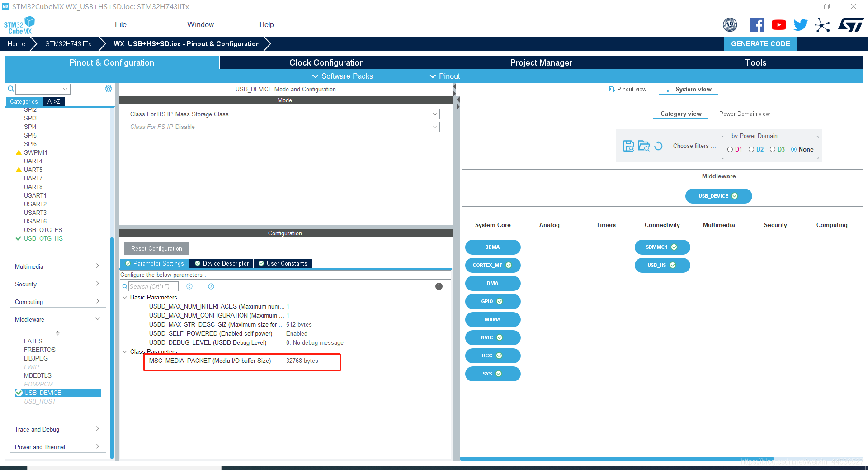Toggle the USB_DEVICE green check in middleware list
The height and width of the screenshot is (470, 868).
point(19,393)
